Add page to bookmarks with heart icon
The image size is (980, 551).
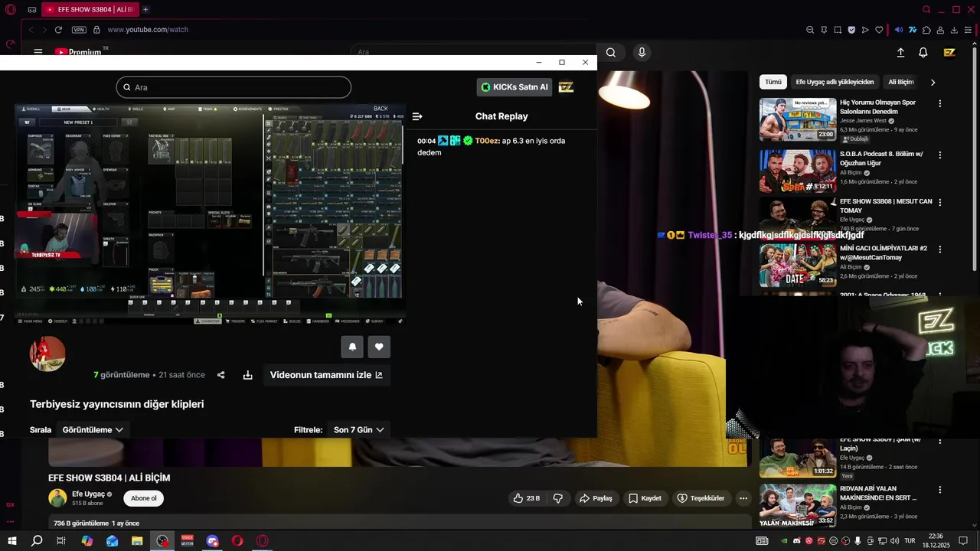pos(879,30)
